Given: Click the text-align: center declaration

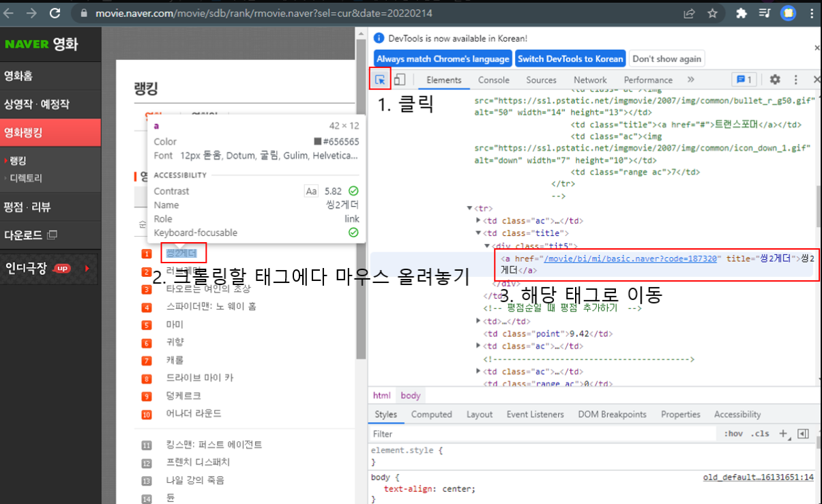Looking at the screenshot, I should coord(429,489).
